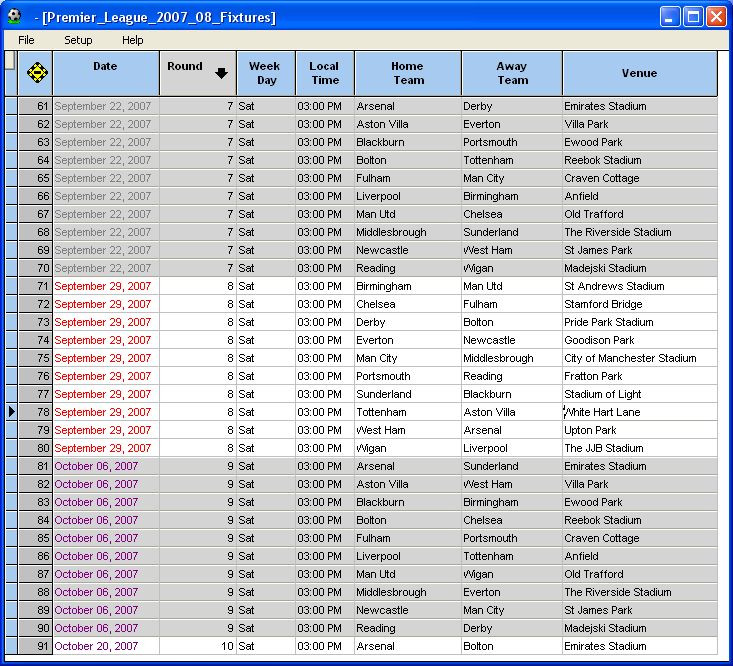Viewport: 733px width, 666px height.
Task: Click 'Liverpool' away team in row 80
Action: [512, 448]
